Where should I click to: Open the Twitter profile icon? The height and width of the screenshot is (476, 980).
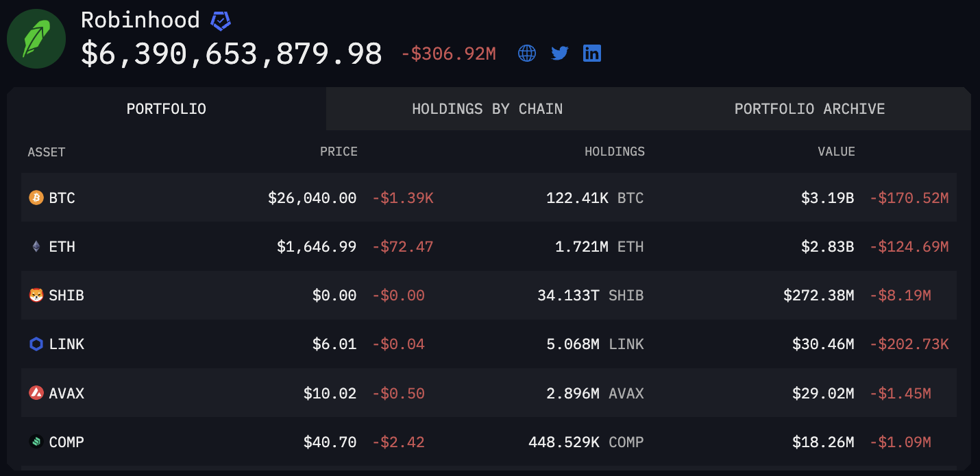click(x=560, y=53)
